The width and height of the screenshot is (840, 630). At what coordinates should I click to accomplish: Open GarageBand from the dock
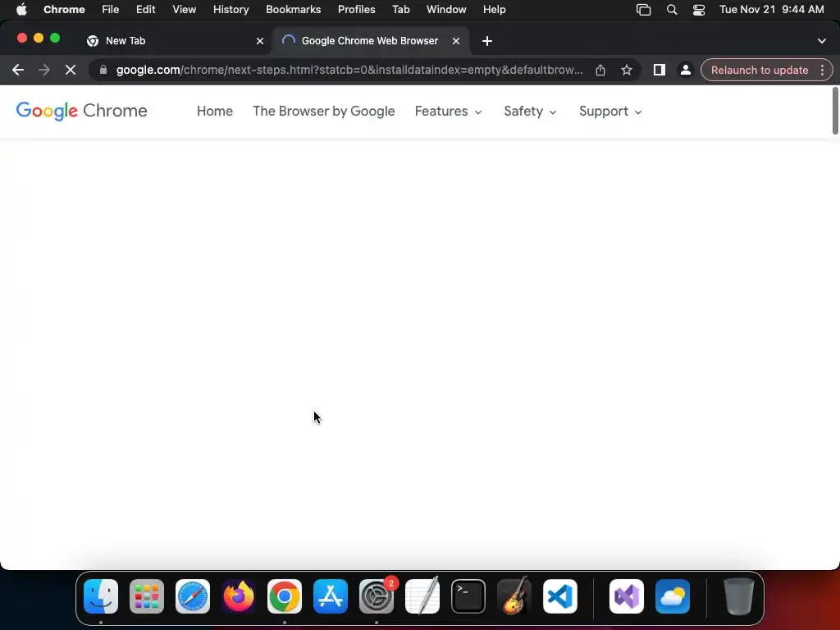click(514, 596)
